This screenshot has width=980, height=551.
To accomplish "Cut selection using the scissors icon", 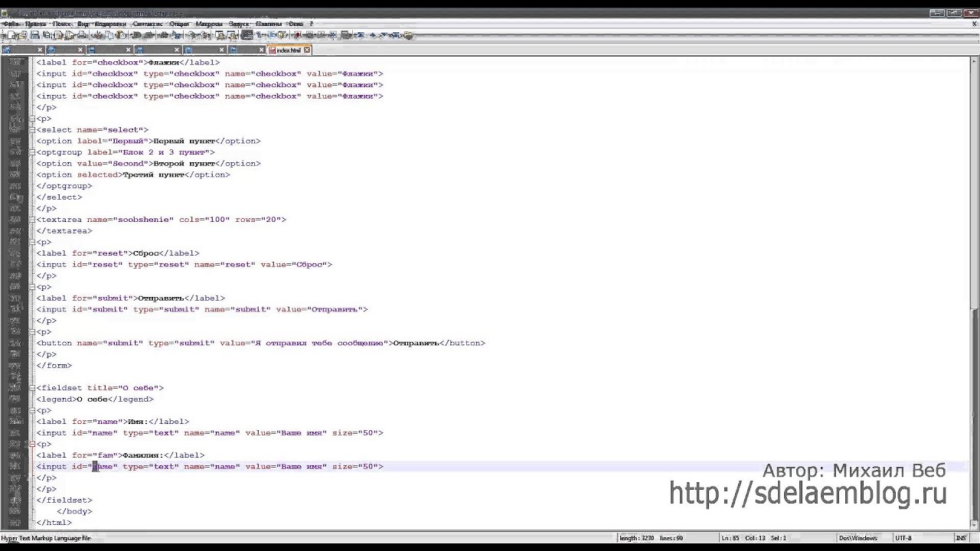I will click(x=98, y=35).
